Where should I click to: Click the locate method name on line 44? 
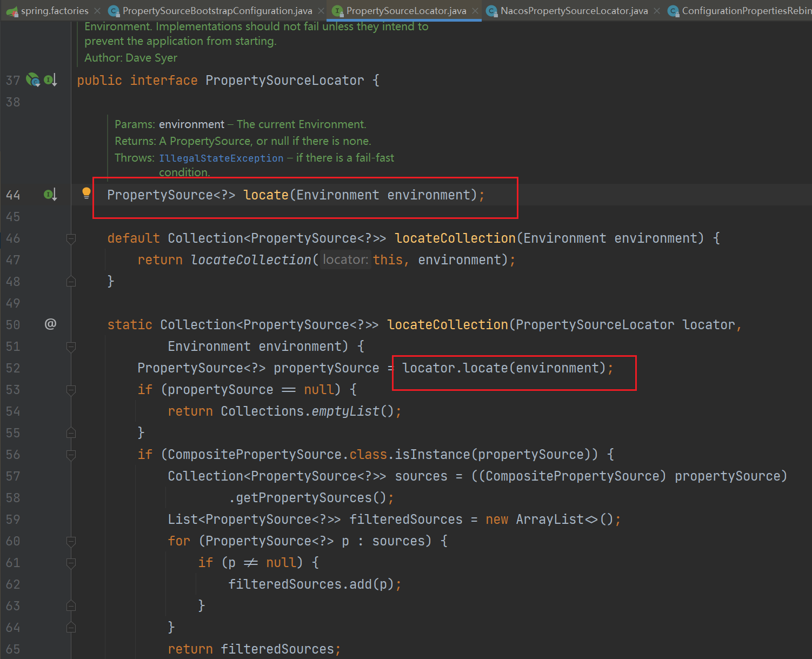click(266, 195)
